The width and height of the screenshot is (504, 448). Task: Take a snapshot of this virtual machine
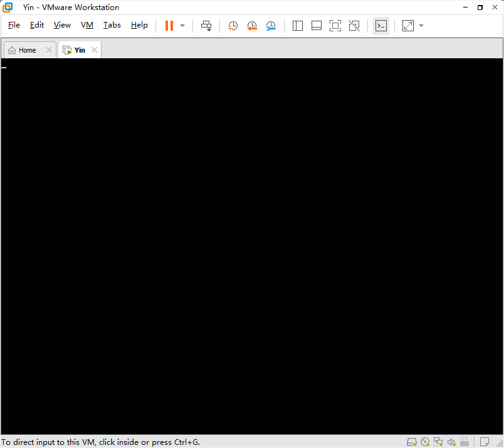[233, 26]
